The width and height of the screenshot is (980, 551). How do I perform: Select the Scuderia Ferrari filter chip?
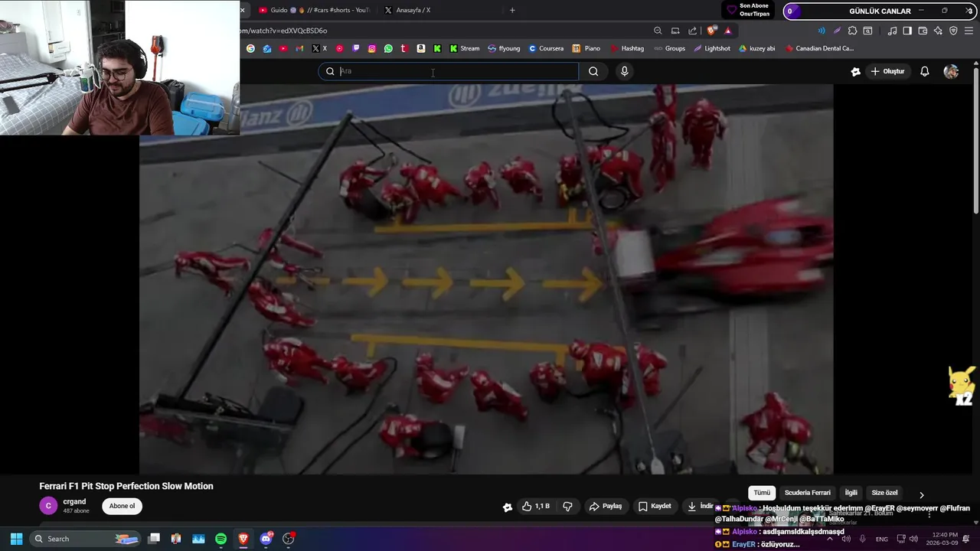(807, 493)
